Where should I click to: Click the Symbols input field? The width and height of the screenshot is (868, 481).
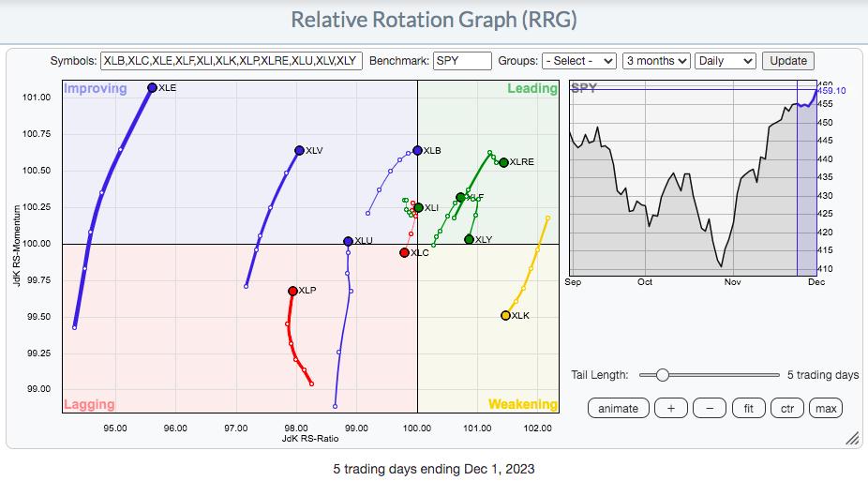coord(231,61)
